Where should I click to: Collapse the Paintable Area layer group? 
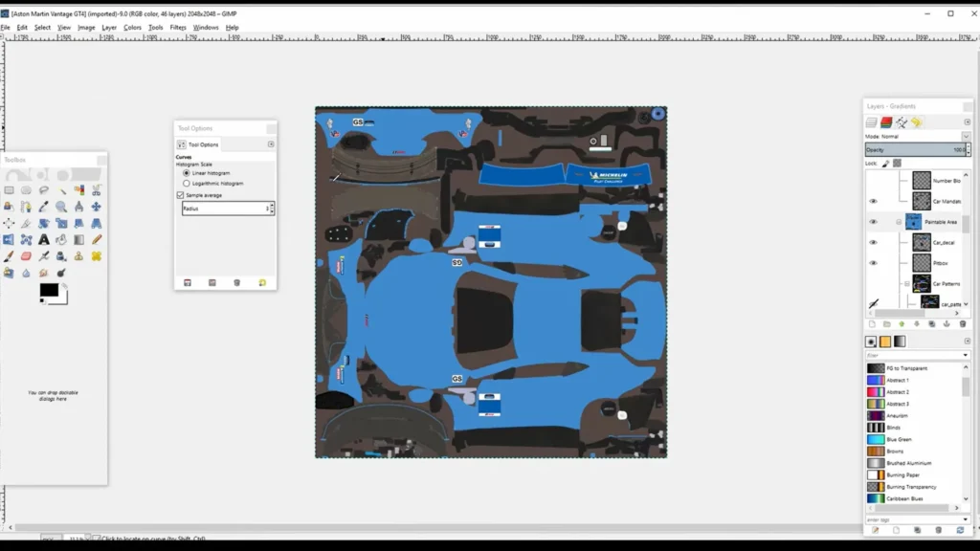click(x=899, y=222)
